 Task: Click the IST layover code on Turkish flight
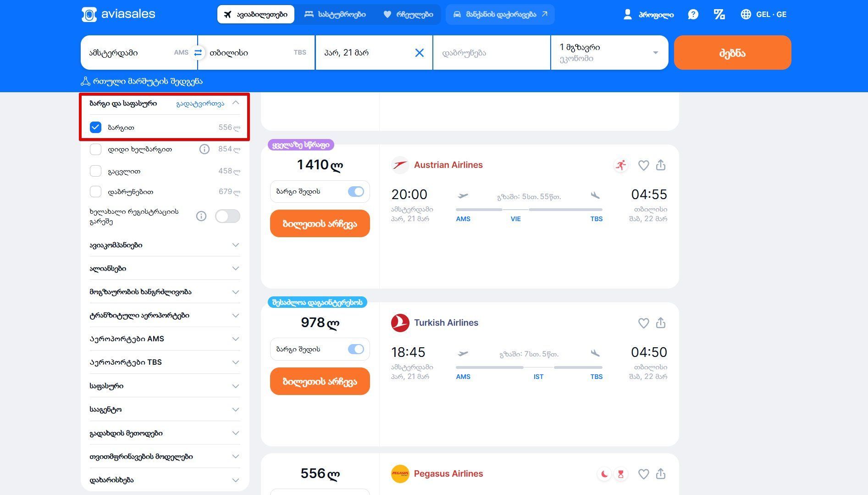(x=538, y=377)
